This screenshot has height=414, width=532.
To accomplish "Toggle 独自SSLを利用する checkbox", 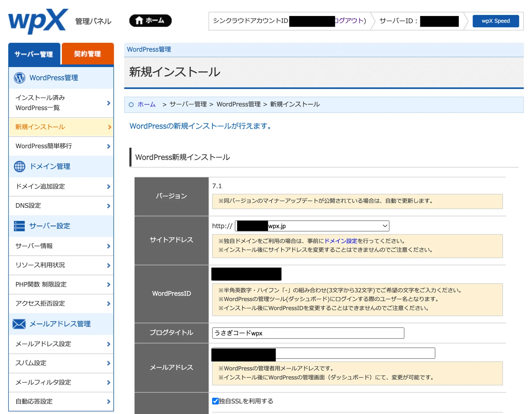I will pyautogui.click(x=215, y=401).
